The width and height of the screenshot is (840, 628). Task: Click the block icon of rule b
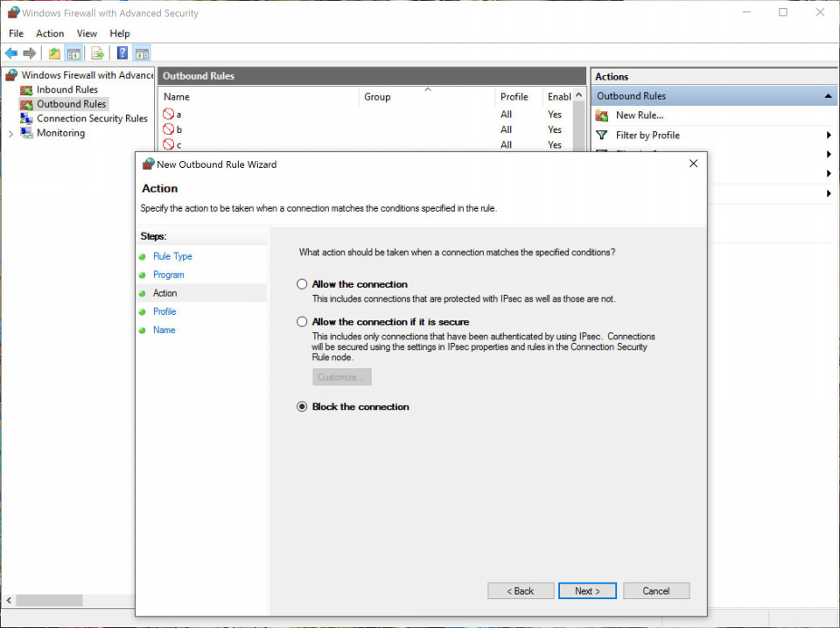pos(169,129)
